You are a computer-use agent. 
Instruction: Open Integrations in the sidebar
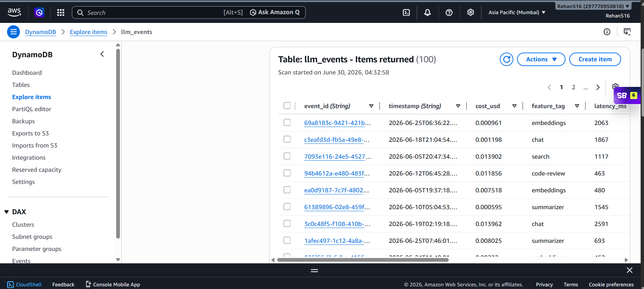click(29, 158)
